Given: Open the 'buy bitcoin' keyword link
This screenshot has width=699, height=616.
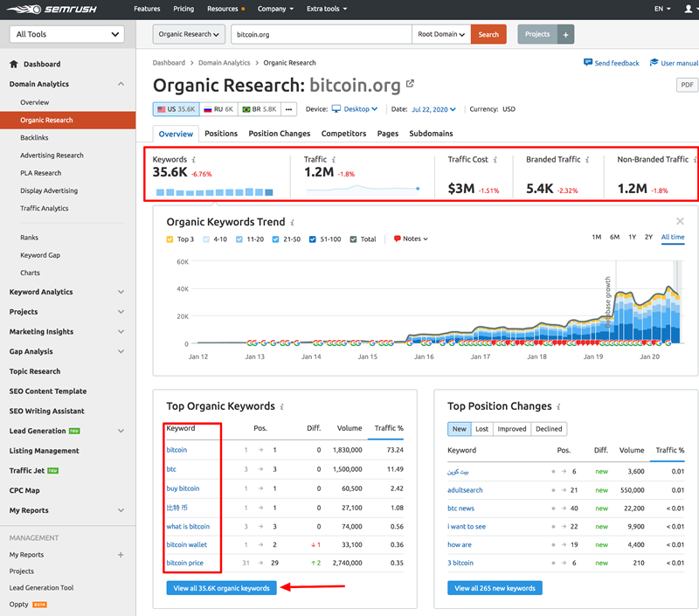Looking at the screenshot, I should click(x=183, y=488).
